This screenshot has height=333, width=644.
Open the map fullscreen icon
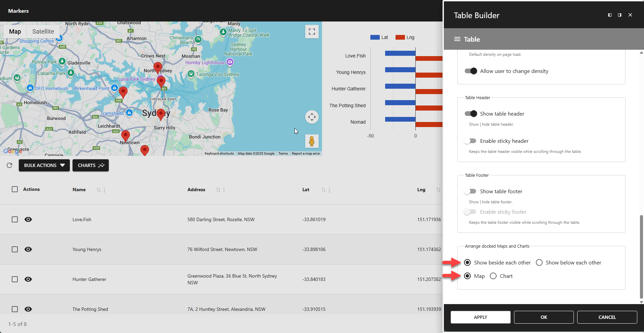pyautogui.click(x=312, y=31)
